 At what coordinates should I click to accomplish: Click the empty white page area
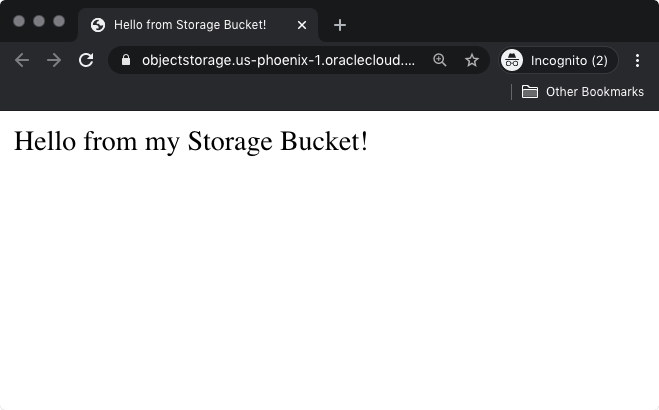330,290
